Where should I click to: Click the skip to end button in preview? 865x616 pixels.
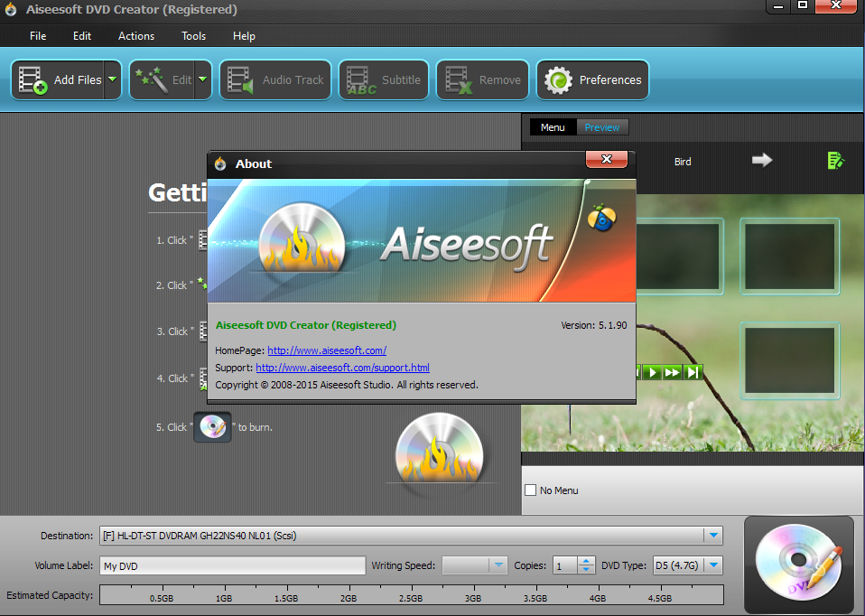pyautogui.click(x=693, y=372)
